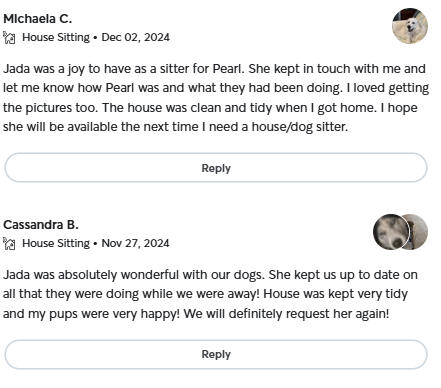Reply to Cassandra B.'s review
The height and width of the screenshot is (388, 441).
(216, 354)
